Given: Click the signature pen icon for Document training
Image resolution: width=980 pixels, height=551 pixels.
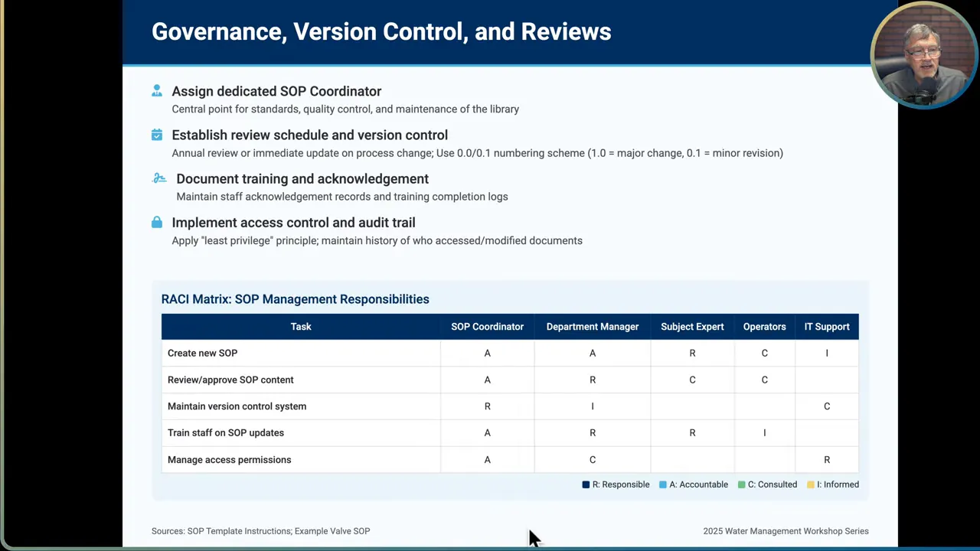Looking at the screenshot, I should point(159,178).
